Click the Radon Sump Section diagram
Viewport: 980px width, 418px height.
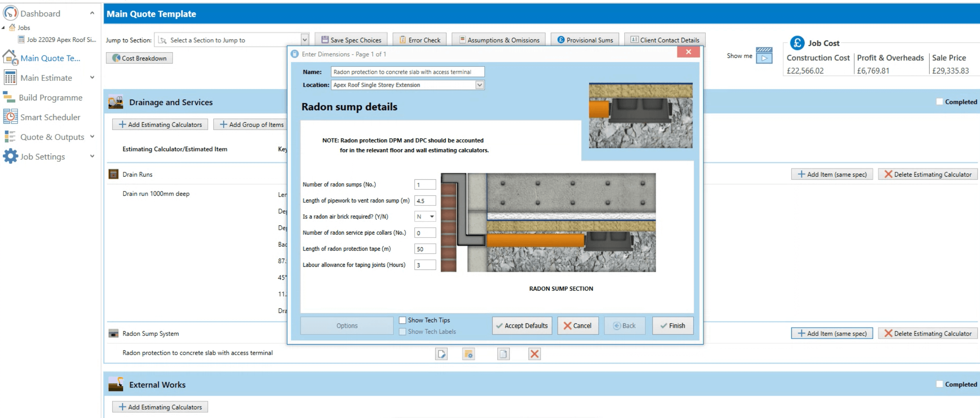[548, 222]
